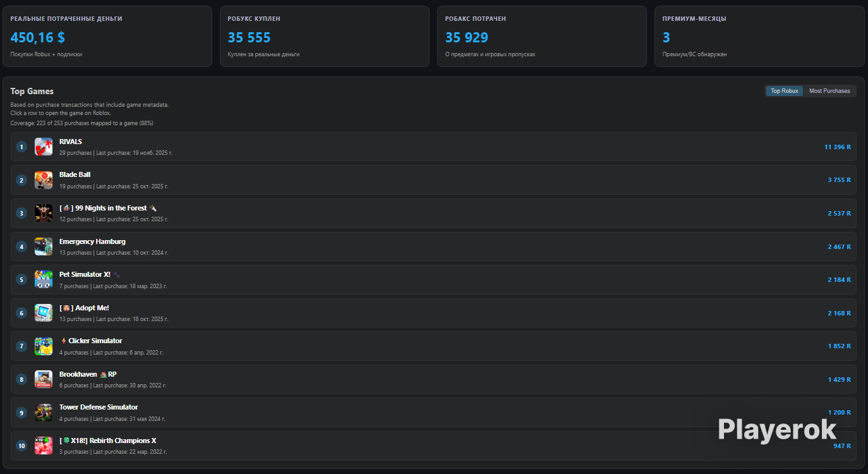Open the RIVALS game title link

71,142
